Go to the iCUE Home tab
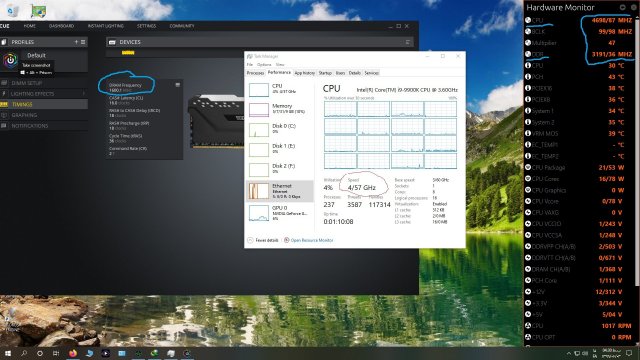The height and width of the screenshot is (360, 640). pos(29,26)
